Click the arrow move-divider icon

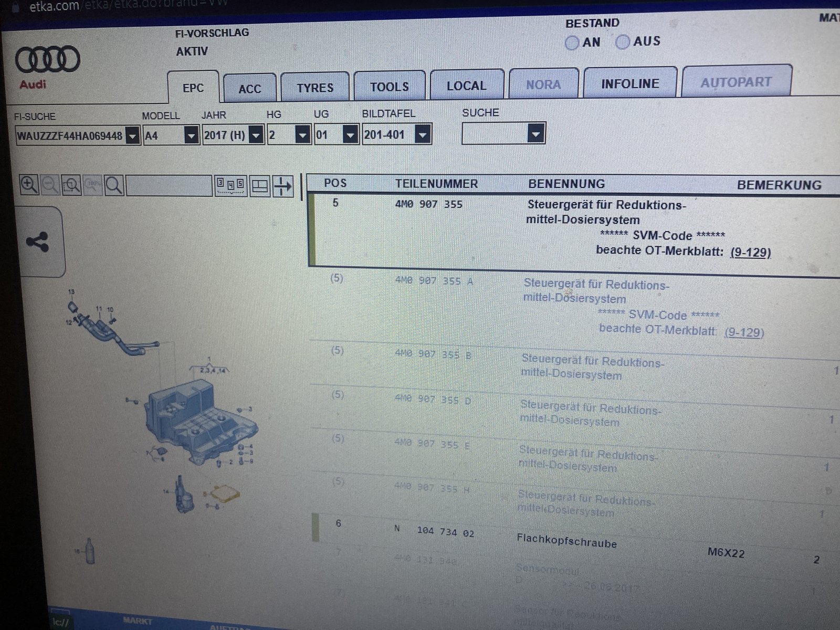[x=283, y=186]
